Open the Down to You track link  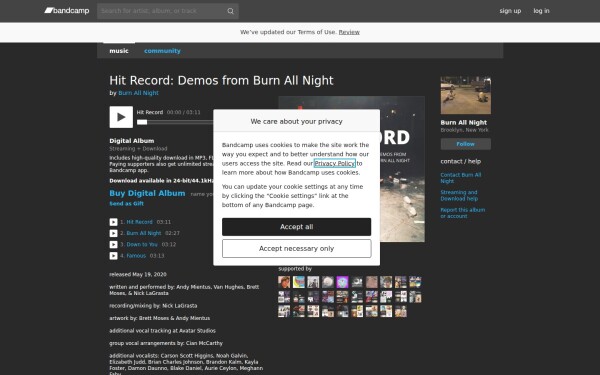click(142, 244)
